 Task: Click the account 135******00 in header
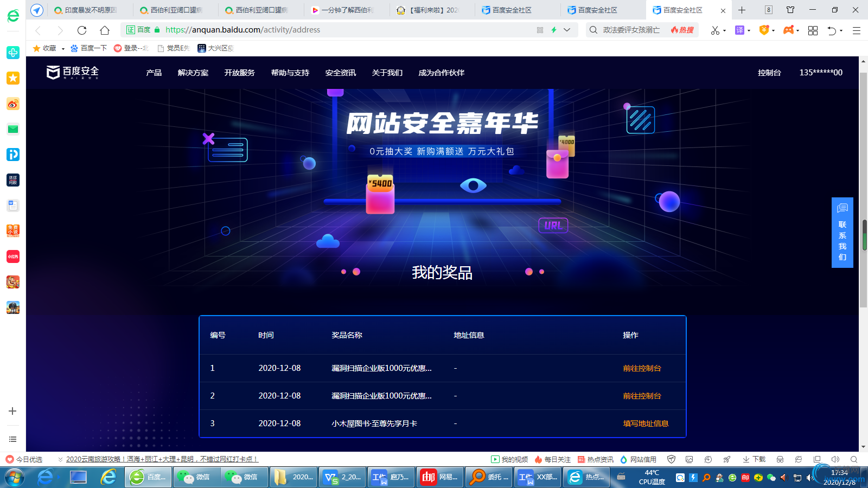821,73
